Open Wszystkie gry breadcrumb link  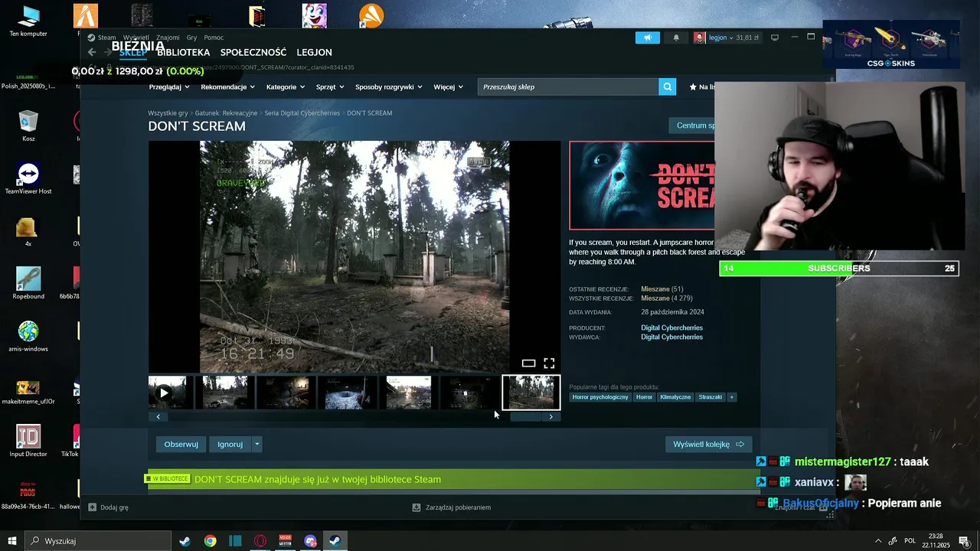(168, 113)
